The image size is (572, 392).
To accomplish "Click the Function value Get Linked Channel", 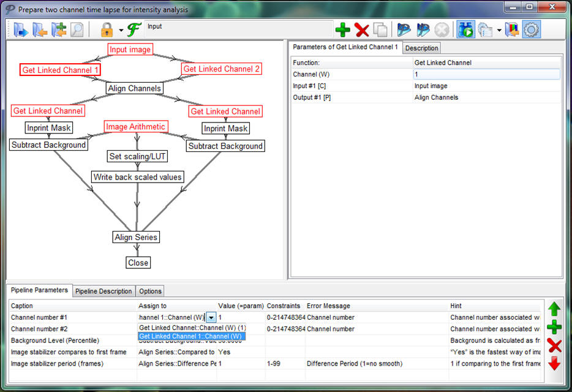I will click(x=443, y=62).
